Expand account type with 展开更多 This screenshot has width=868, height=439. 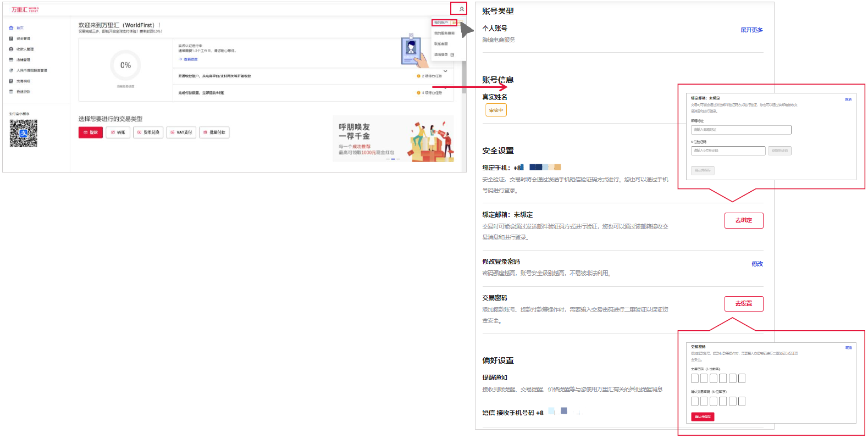751,30
